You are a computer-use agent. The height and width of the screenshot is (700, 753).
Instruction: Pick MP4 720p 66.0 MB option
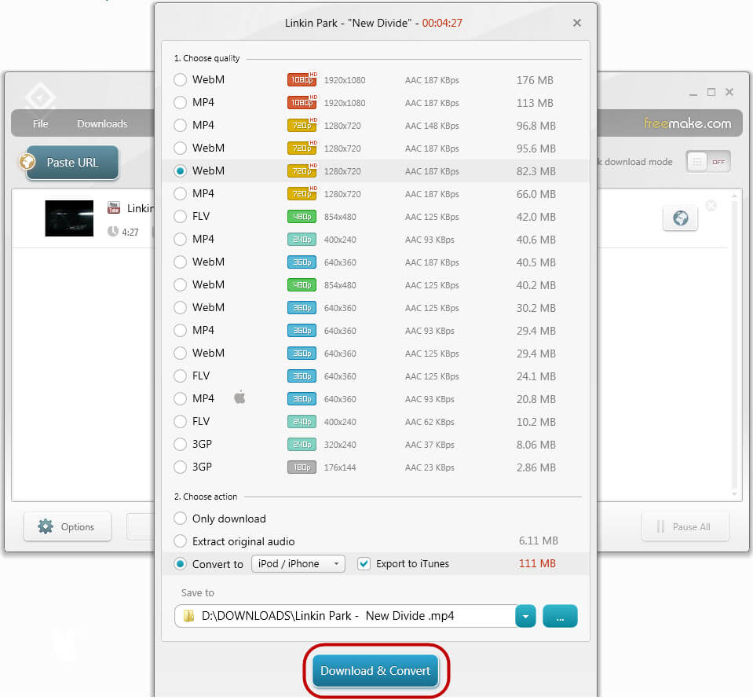180,193
